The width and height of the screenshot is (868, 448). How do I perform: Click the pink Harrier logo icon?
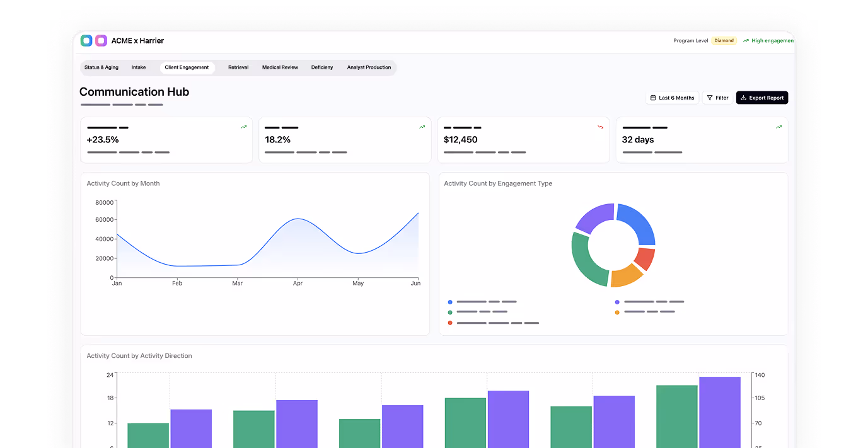(100, 40)
